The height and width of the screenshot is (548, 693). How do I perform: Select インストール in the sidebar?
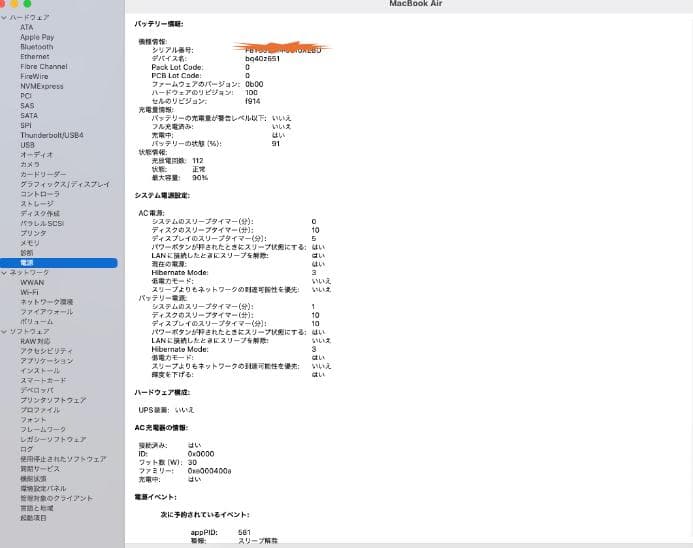coord(40,370)
